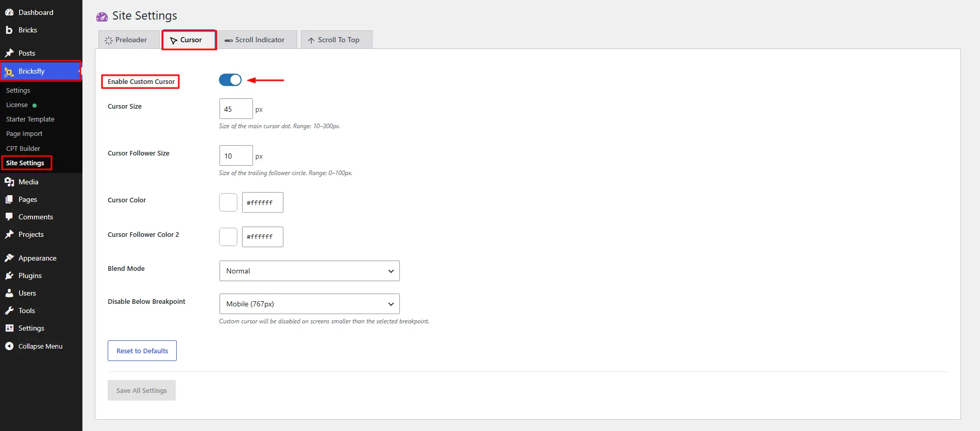This screenshot has width=980, height=431.
Task: Click the Dashboard gauge icon
Action: [x=9, y=12]
